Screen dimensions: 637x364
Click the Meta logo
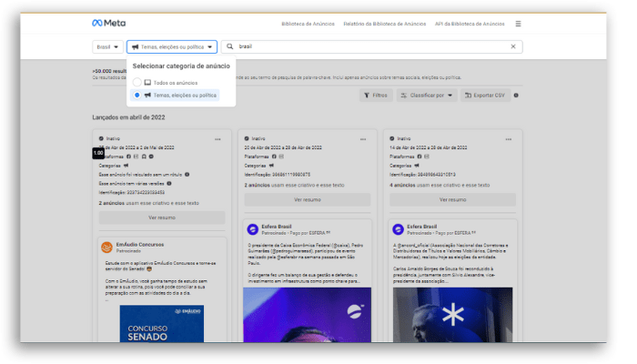point(109,23)
